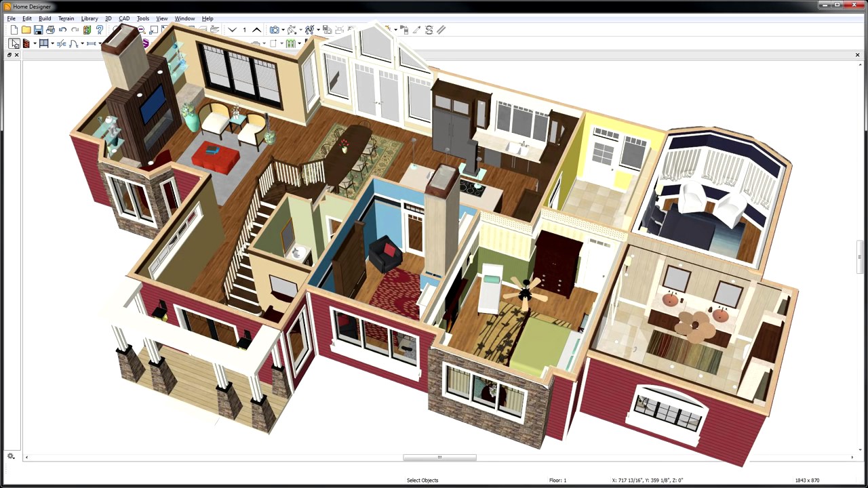Open the gear preferences icon at bottom left
Screen dimensions: 868x488
[x=11, y=457]
